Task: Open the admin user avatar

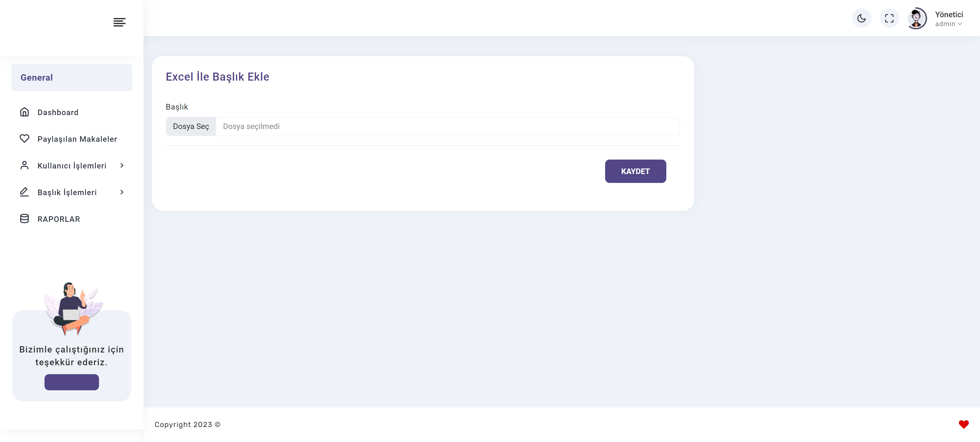Action: tap(917, 18)
